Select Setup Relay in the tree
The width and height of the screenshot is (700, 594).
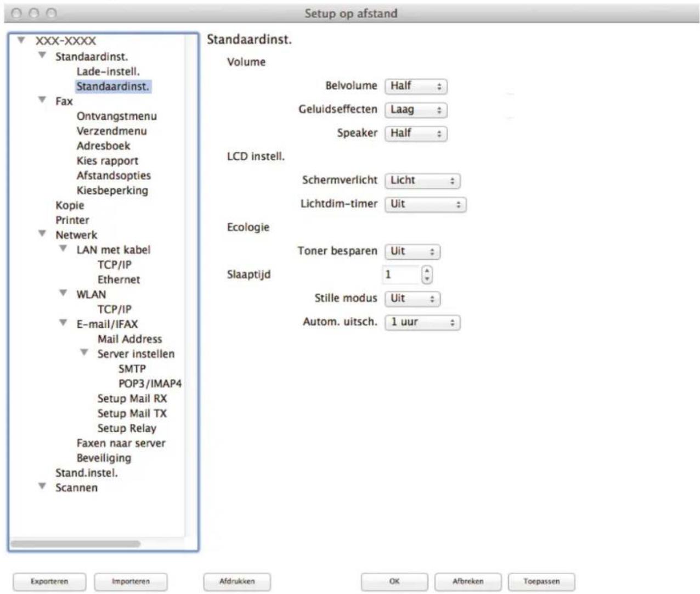pos(127,428)
